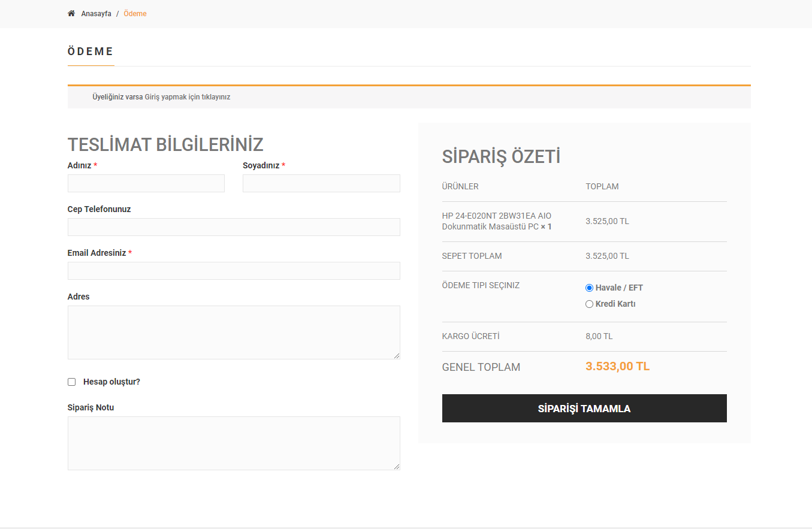
Task: Grab the Adres textarea resize handle
Action: click(x=397, y=356)
